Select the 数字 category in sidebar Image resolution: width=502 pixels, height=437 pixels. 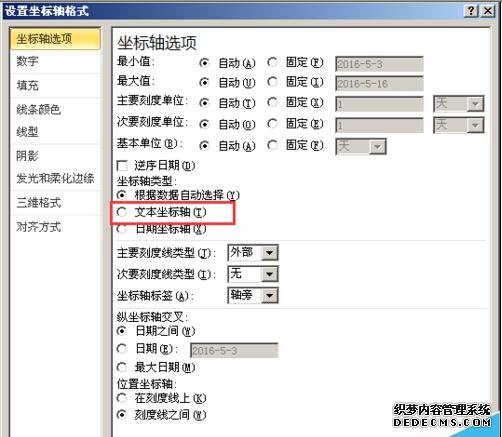click(x=55, y=61)
